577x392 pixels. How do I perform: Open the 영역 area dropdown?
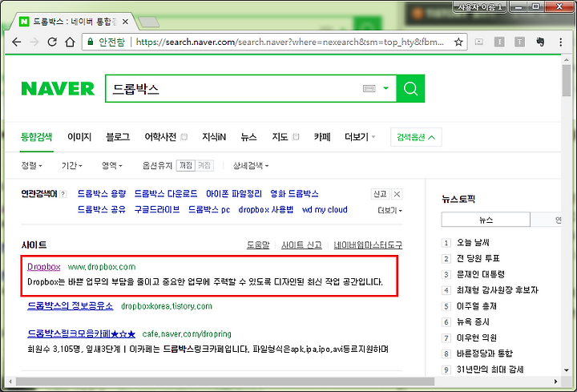tap(112, 166)
